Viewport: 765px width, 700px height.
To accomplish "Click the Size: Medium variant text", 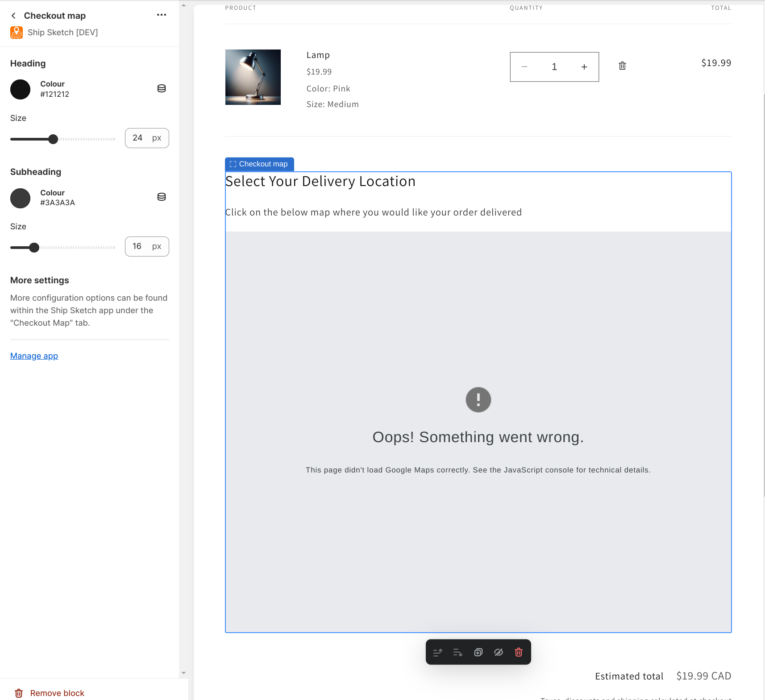I will click(333, 104).
